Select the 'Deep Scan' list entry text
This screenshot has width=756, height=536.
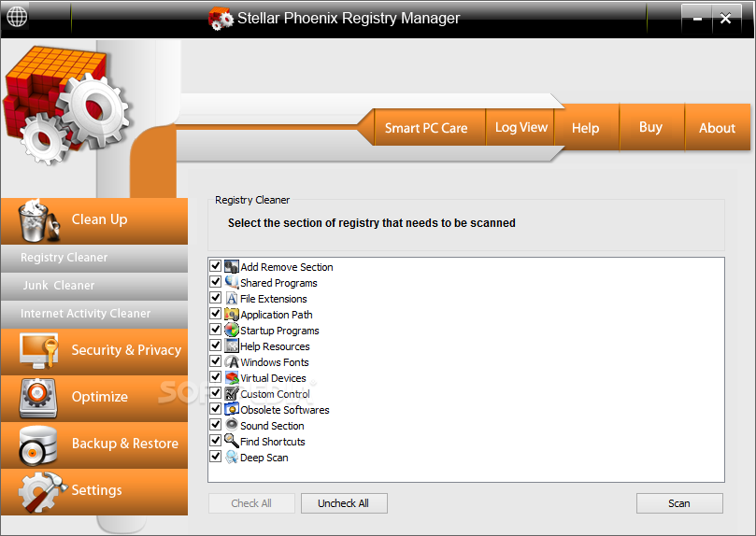click(264, 458)
